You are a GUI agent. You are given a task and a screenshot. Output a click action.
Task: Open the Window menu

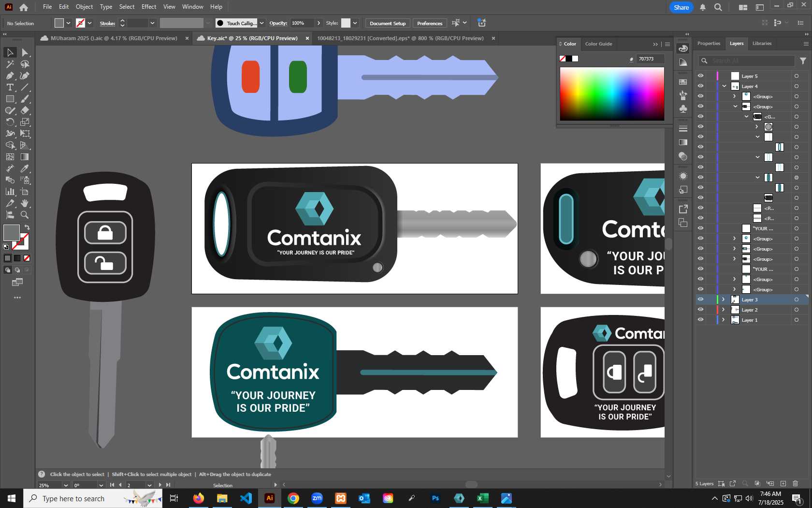192,7
